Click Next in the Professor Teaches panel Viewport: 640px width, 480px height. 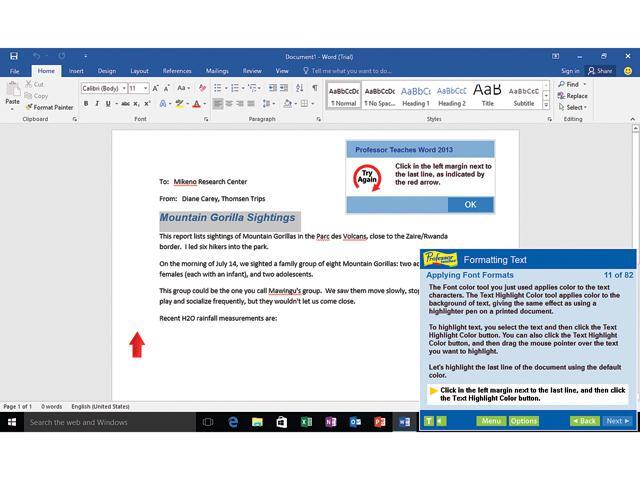click(x=617, y=421)
